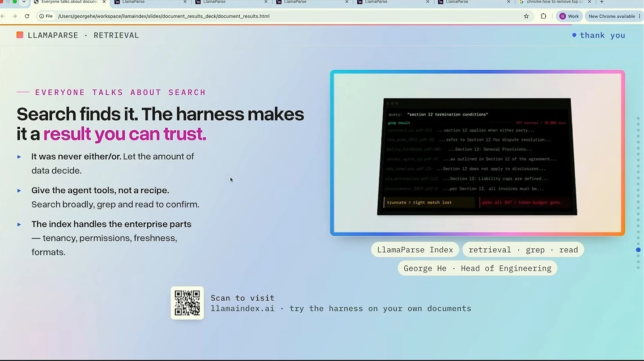Click 'George He · Head of Engineering' pill

477,268
